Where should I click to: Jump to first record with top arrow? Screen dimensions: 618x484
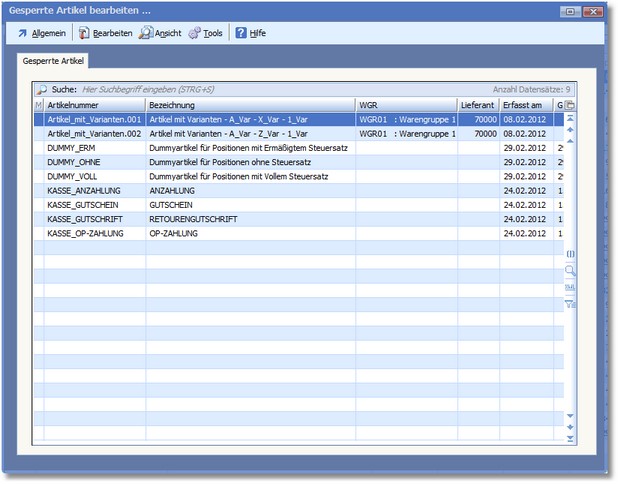(x=570, y=118)
